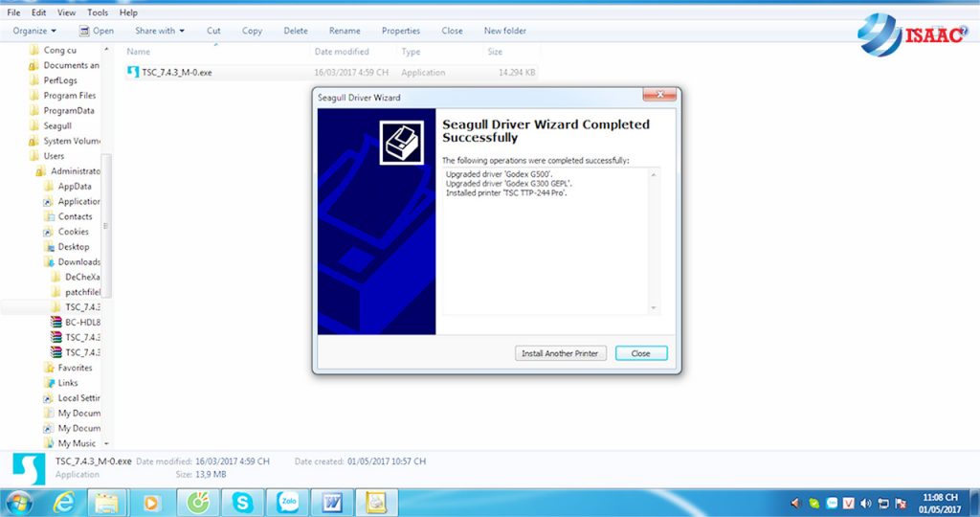Select the Documents an... folder in tree
980x517 pixels.
(x=71, y=65)
